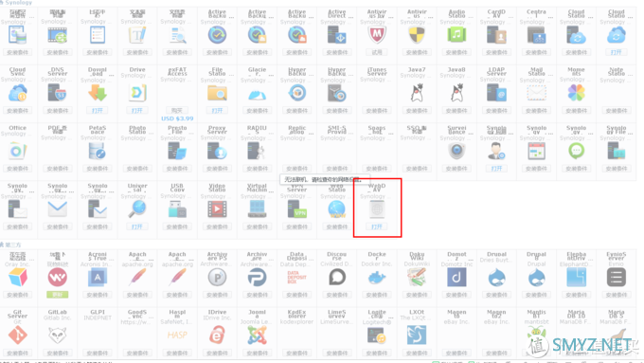Open the Java7 package icon

click(417, 93)
